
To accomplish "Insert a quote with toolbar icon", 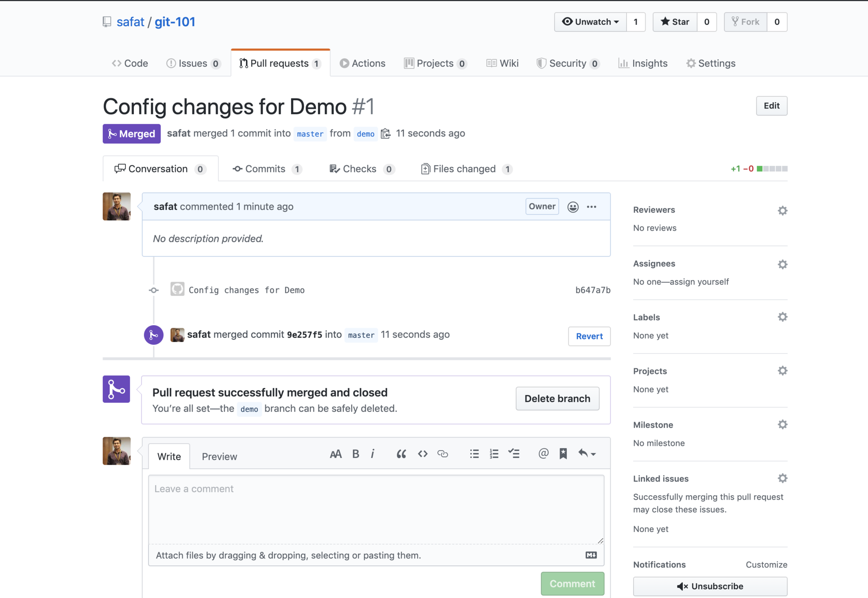I will click(x=401, y=454).
